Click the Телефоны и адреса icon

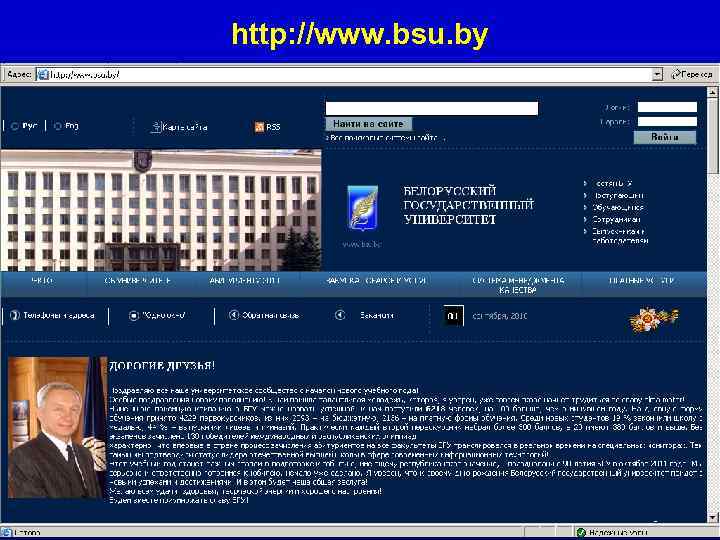pos(15,315)
